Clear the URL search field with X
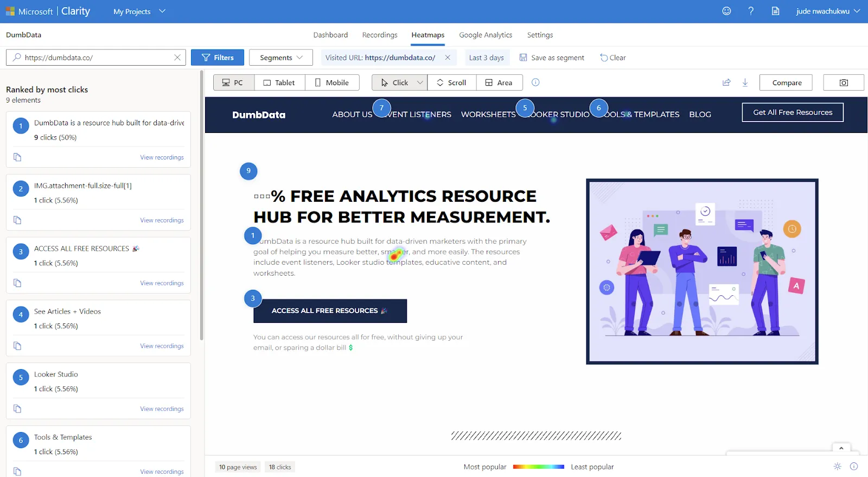868x477 pixels. [x=177, y=58]
